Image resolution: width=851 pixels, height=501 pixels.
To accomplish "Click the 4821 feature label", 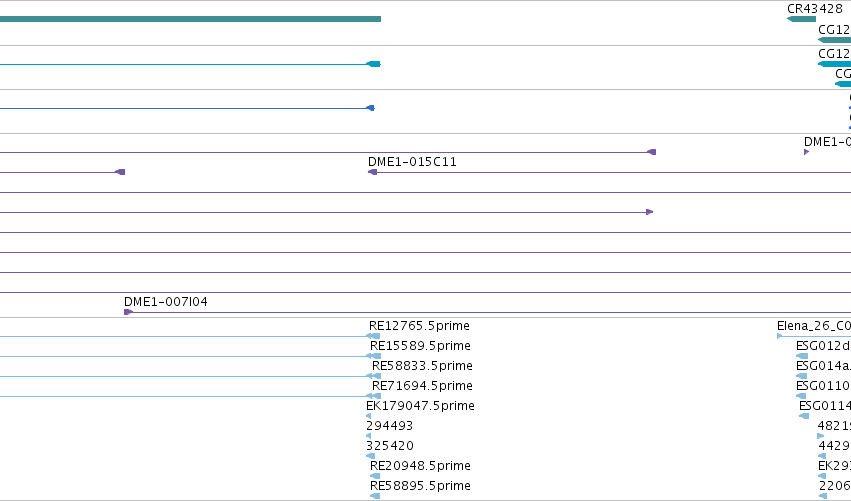I will click(x=834, y=426).
